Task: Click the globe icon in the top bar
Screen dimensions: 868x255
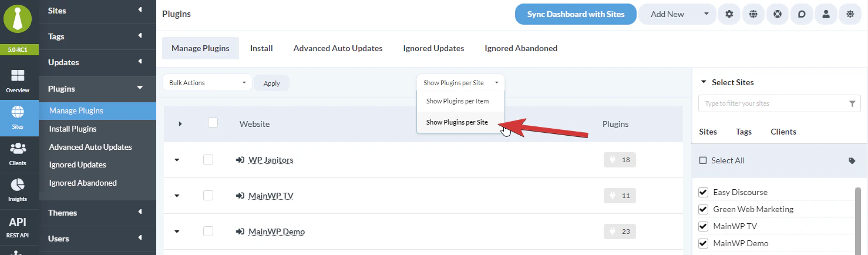Action: [x=753, y=14]
